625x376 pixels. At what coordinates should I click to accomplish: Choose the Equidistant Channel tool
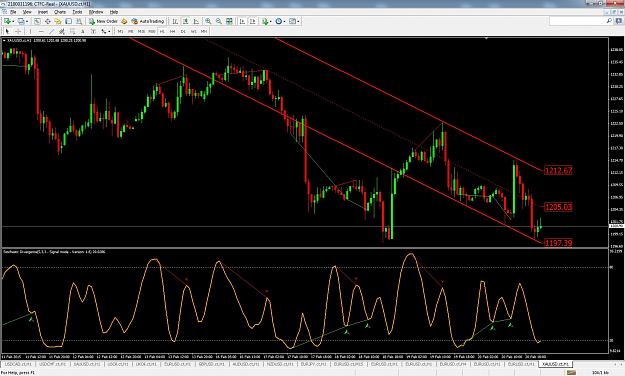(x=62, y=31)
